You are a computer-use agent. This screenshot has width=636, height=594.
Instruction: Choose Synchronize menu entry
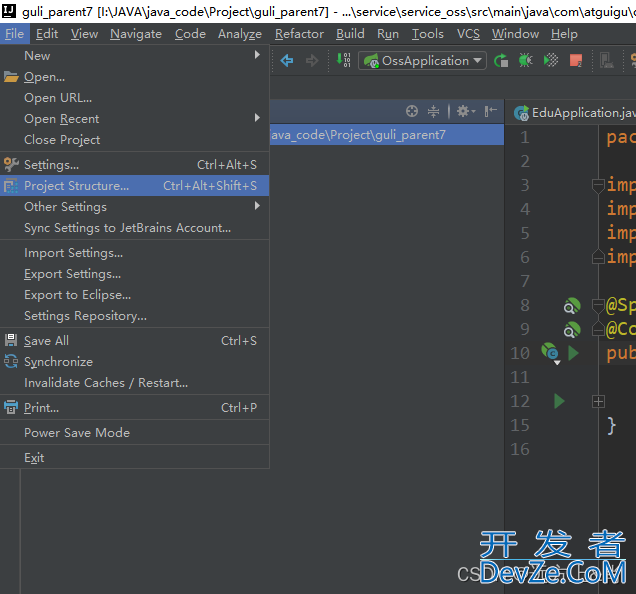point(135,362)
